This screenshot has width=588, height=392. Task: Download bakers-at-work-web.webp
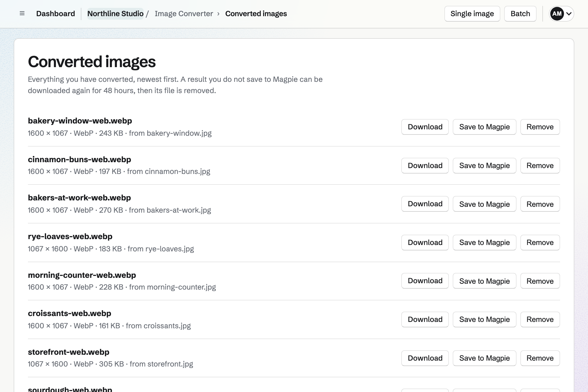tap(425, 204)
